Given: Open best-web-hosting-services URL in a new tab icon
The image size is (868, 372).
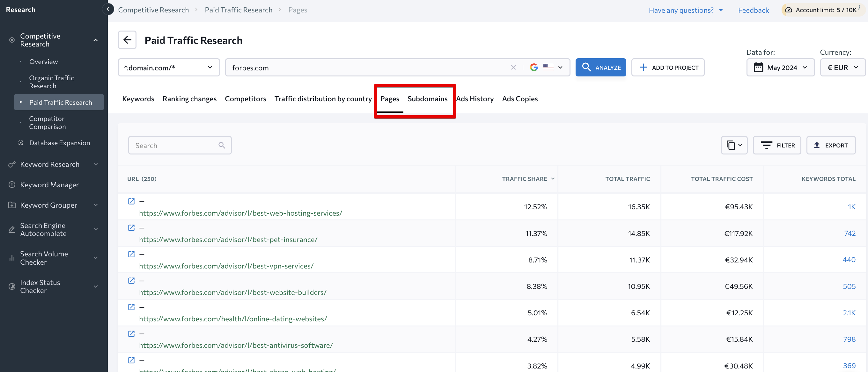Looking at the screenshot, I should point(131,201).
